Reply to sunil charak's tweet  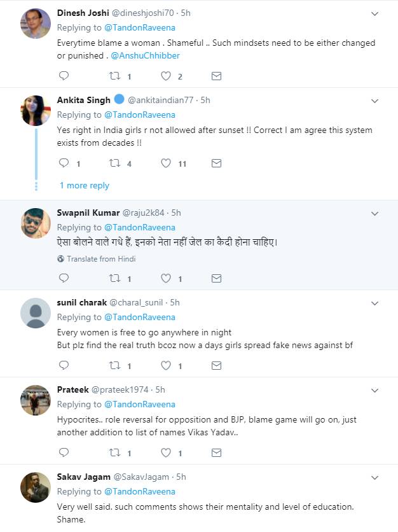click(64, 366)
